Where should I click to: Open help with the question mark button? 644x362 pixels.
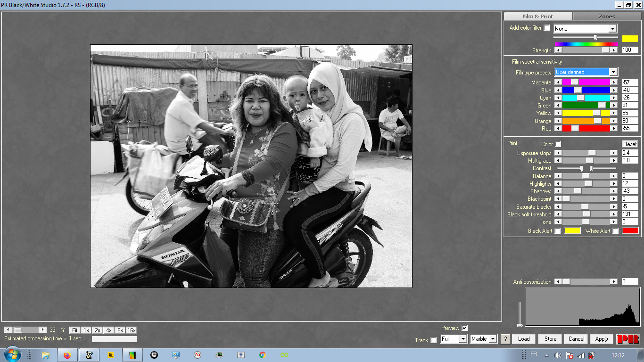[505, 338]
